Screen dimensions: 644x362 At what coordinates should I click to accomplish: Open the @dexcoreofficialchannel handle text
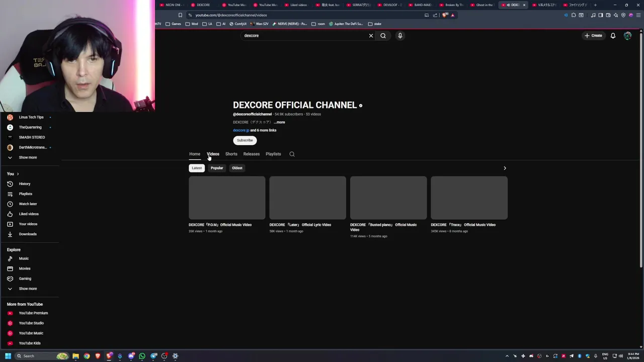click(x=252, y=114)
